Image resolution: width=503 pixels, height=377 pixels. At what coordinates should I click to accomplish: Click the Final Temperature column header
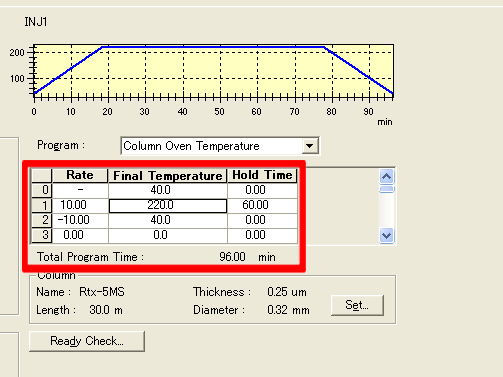168,176
